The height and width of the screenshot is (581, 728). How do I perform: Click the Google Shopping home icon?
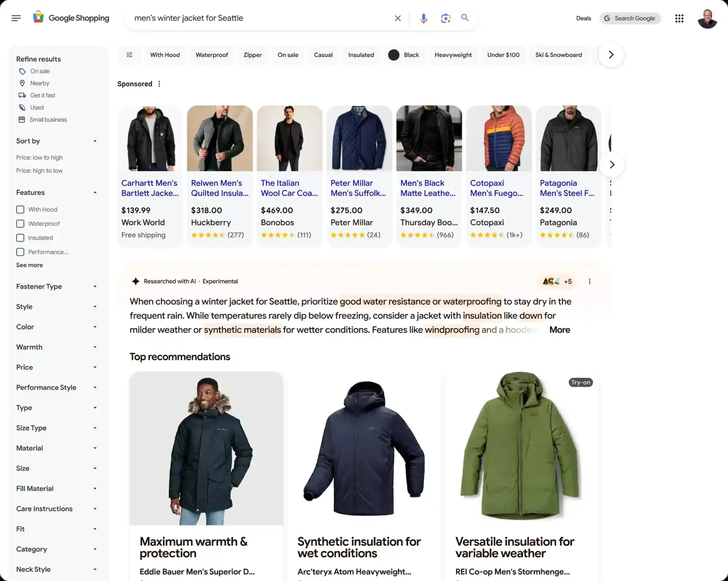pyautogui.click(x=38, y=18)
